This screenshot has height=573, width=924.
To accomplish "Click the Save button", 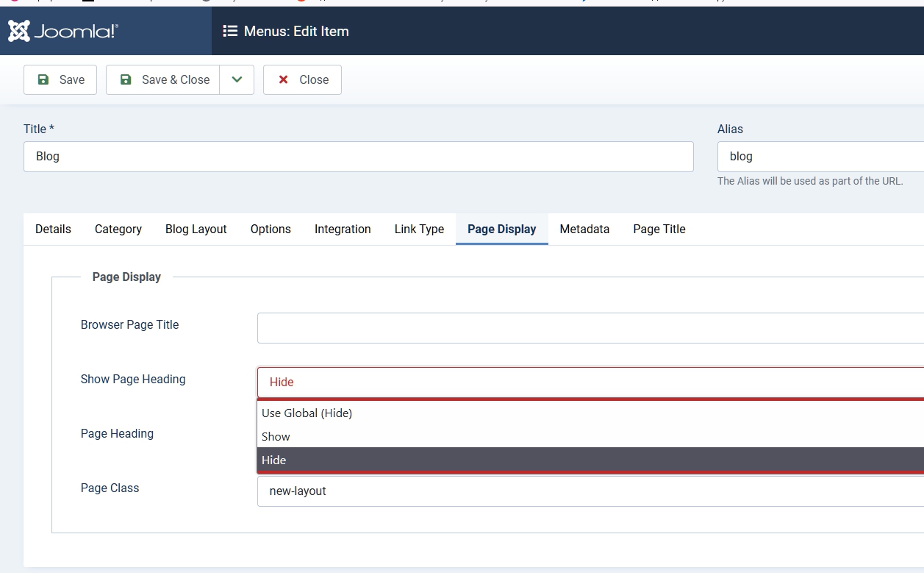I will 60,79.
